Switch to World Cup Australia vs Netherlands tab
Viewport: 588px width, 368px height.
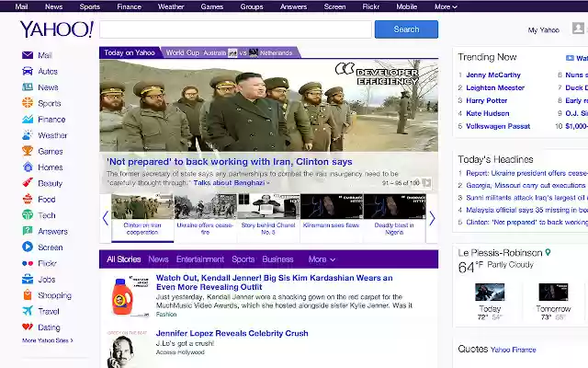coord(229,52)
